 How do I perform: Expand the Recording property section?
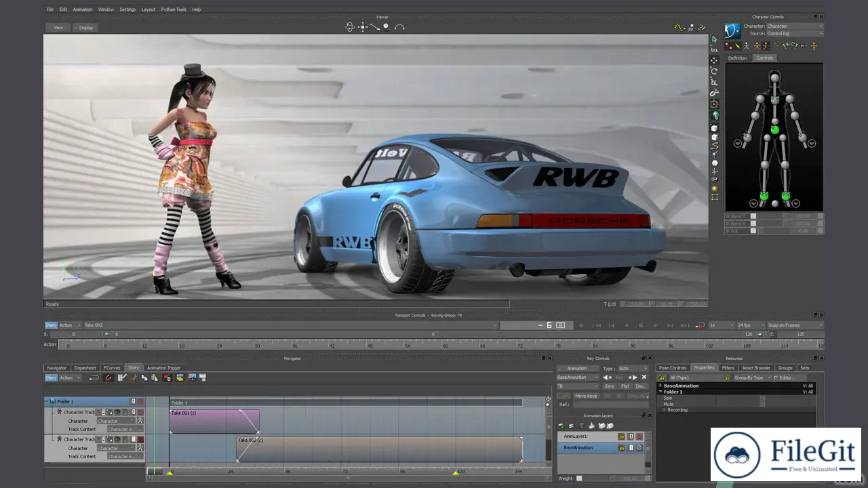[665, 410]
